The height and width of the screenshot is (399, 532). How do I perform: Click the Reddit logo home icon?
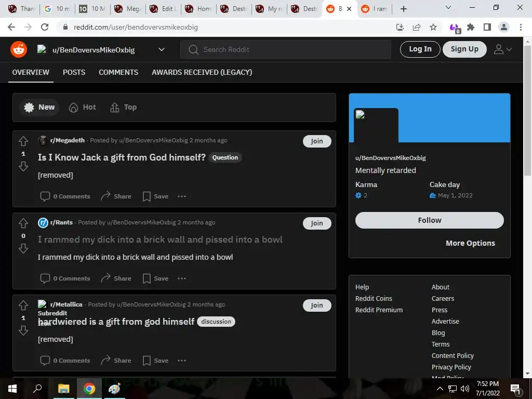[19, 49]
